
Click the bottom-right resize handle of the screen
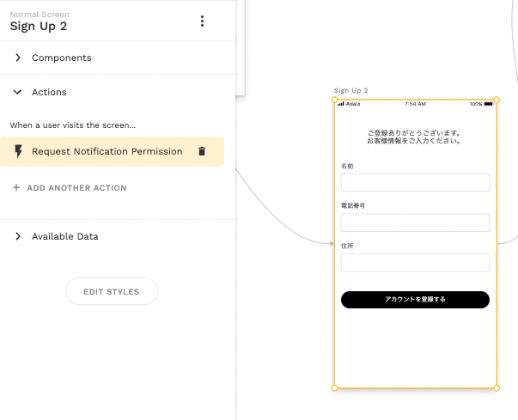(497, 388)
